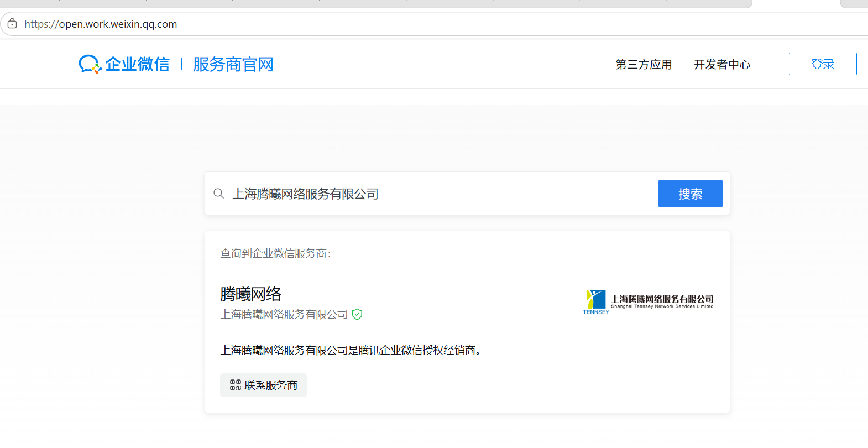Click the green verified shield icon

click(x=357, y=314)
